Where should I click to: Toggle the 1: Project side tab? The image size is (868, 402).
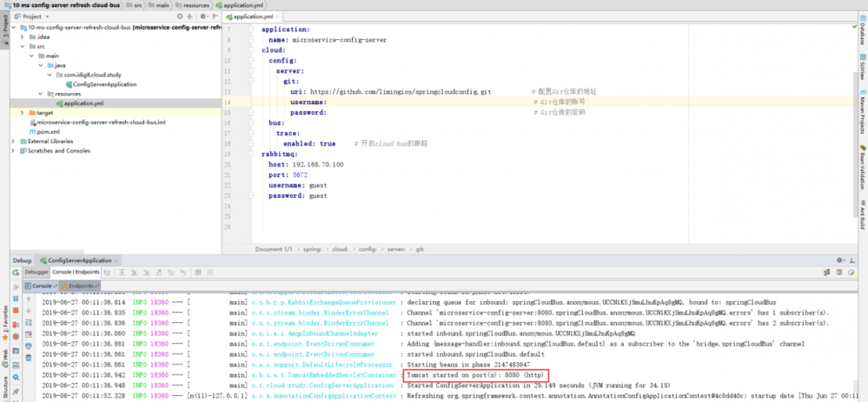click(x=5, y=32)
